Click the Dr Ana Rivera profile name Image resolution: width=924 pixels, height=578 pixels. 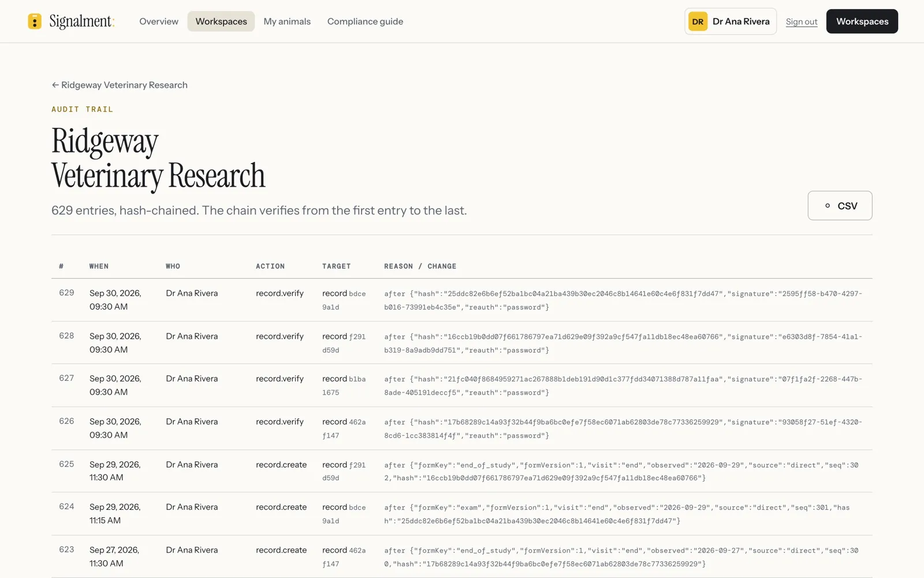click(741, 21)
